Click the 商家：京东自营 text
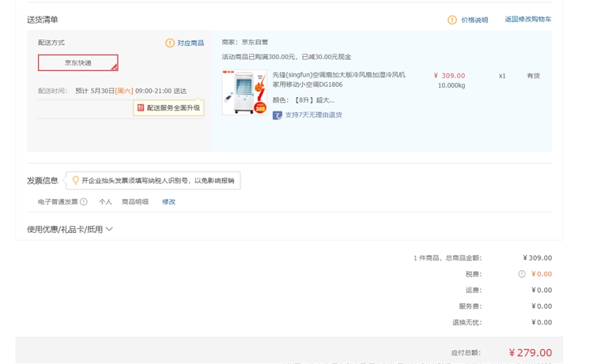Screen dimensions: 593x364 tap(244, 42)
